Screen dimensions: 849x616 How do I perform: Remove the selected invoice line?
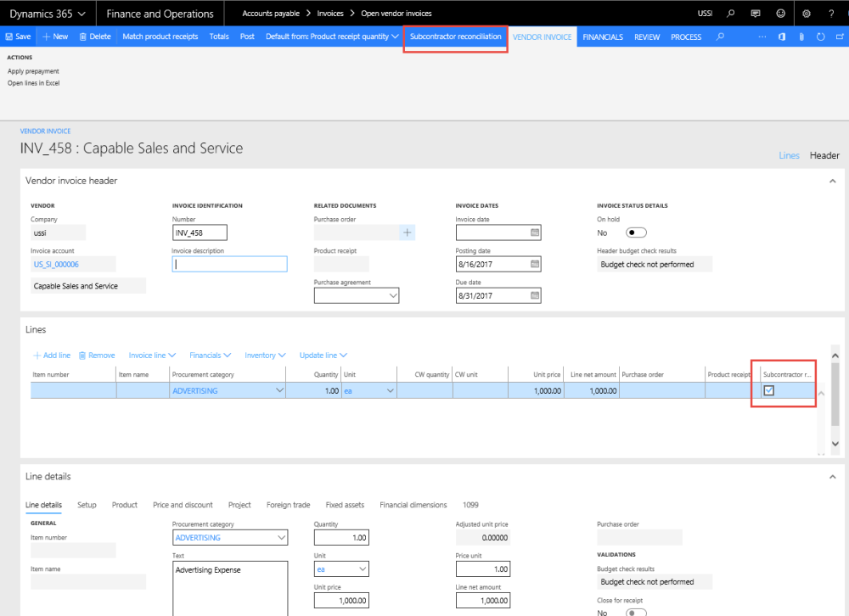coord(97,356)
